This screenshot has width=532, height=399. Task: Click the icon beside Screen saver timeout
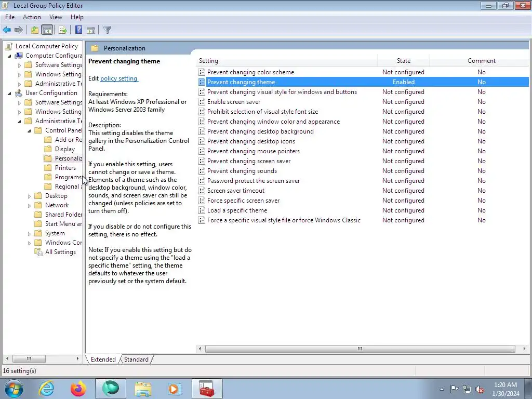pos(202,191)
